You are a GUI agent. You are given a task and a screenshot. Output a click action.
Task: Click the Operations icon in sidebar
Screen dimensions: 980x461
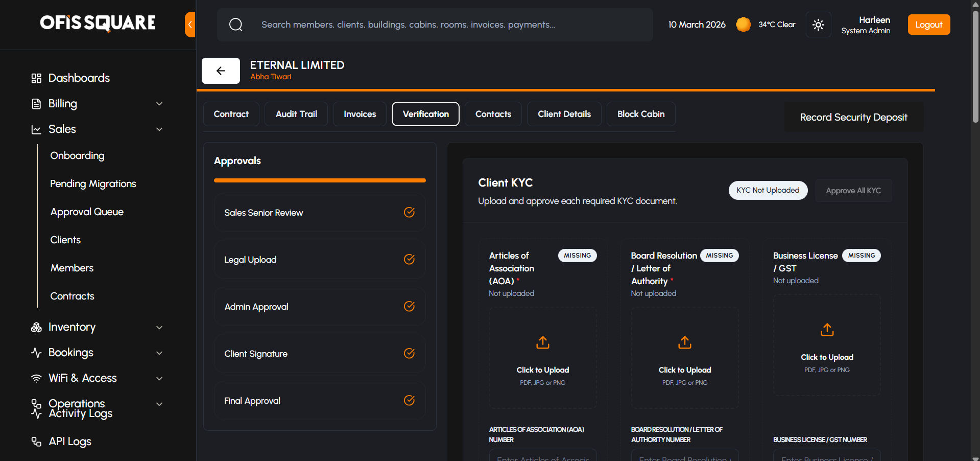pyautogui.click(x=36, y=404)
